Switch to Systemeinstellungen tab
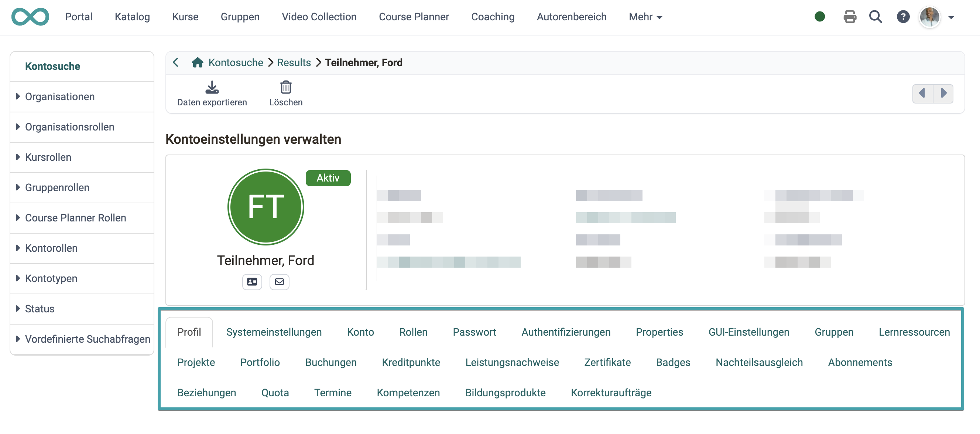The height and width of the screenshot is (434, 980). click(x=274, y=332)
